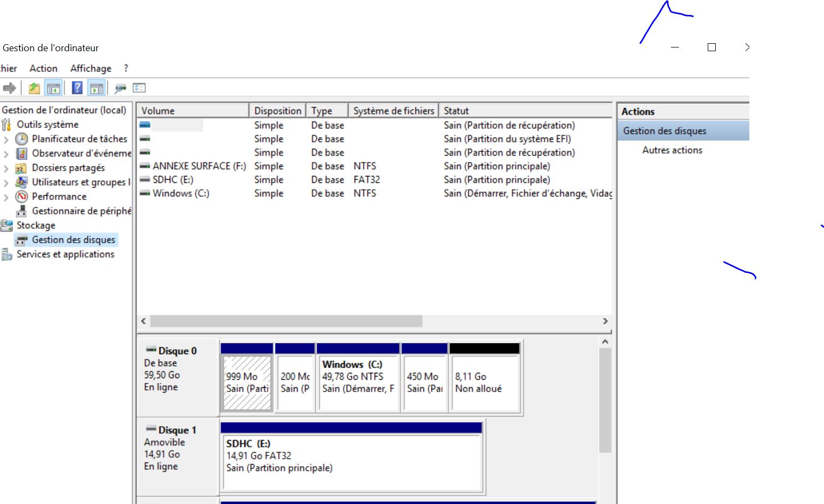The height and width of the screenshot is (504, 824).
Task: Select the Disque 0 disk label
Action: point(177,351)
